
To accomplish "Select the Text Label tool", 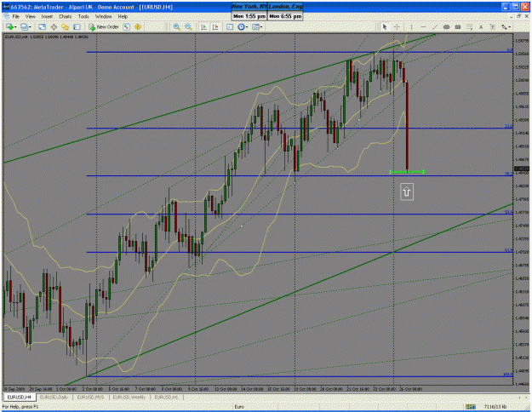I will (x=492, y=26).
